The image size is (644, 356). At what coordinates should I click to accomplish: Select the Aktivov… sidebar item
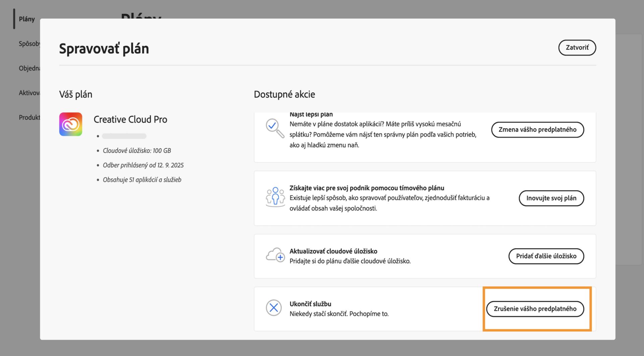click(x=30, y=93)
